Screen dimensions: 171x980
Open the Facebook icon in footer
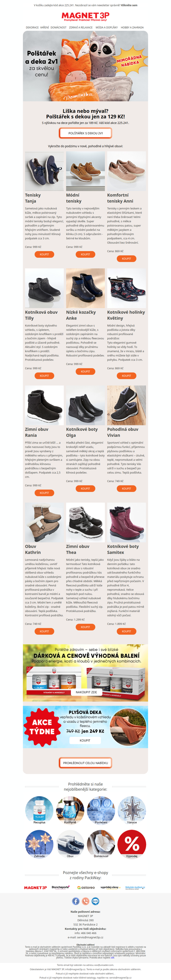(76, 901)
